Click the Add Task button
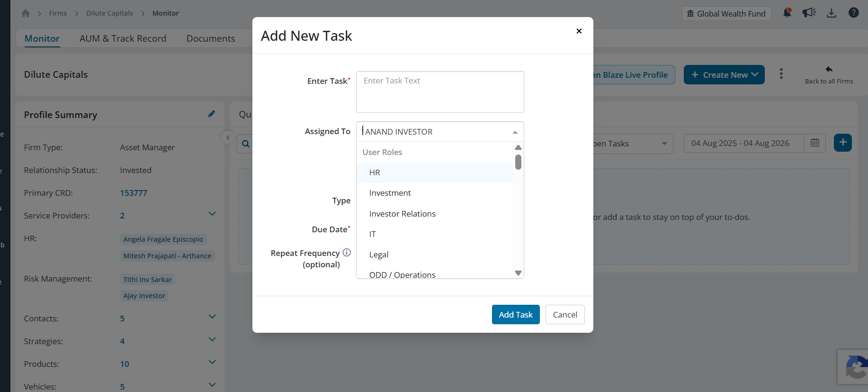This screenshot has width=868, height=392. (x=516, y=315)
